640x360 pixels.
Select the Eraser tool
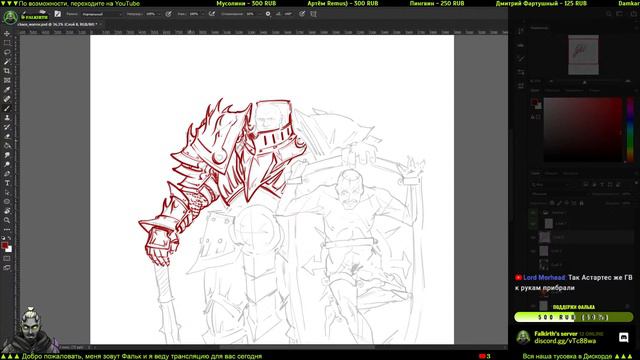(7, 137)
